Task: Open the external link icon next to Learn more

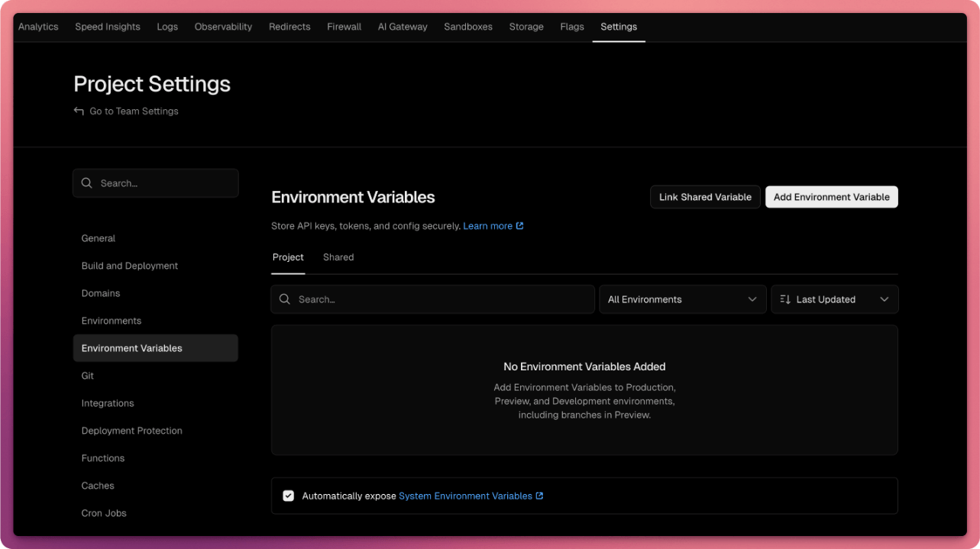Action: coord(521,225)
